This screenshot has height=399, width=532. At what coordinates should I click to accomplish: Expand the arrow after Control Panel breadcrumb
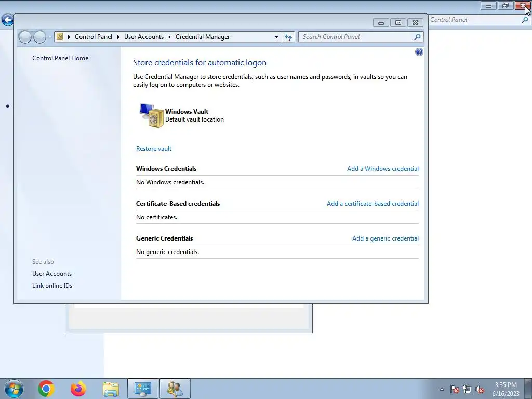tap(118, 37)
